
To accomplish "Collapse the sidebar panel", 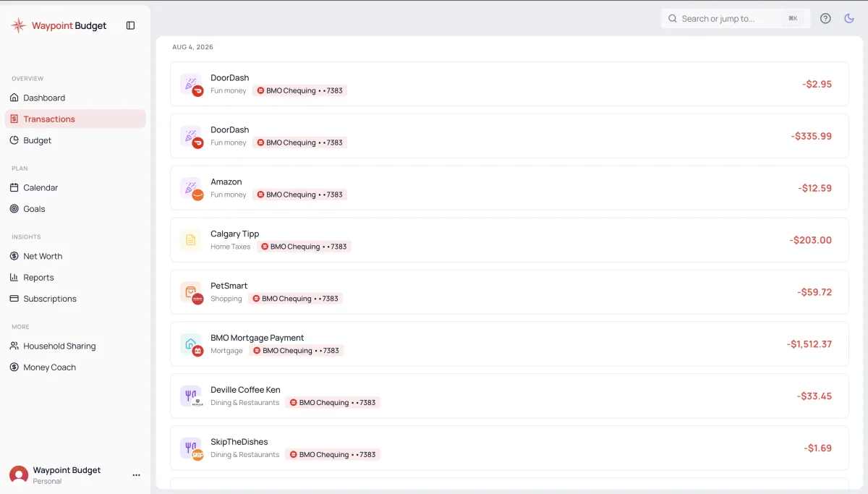I will [131, 25].
